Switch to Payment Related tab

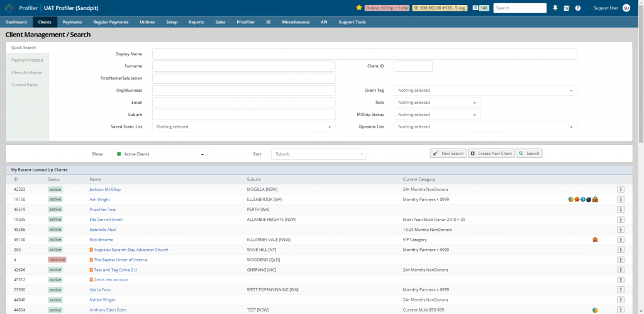coord(27,60)
